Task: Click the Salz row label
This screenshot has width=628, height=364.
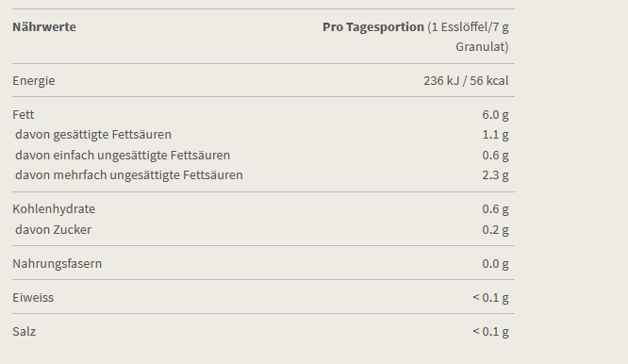Action: pyautogui.click(x=24, y=332)
